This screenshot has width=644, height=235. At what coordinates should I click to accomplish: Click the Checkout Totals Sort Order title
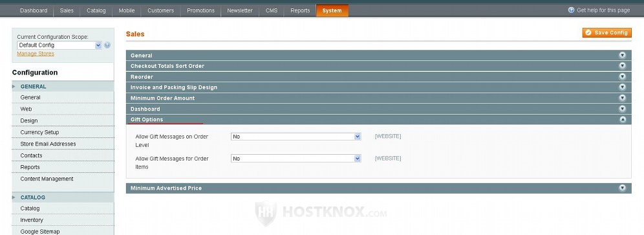tap(167, 66)
